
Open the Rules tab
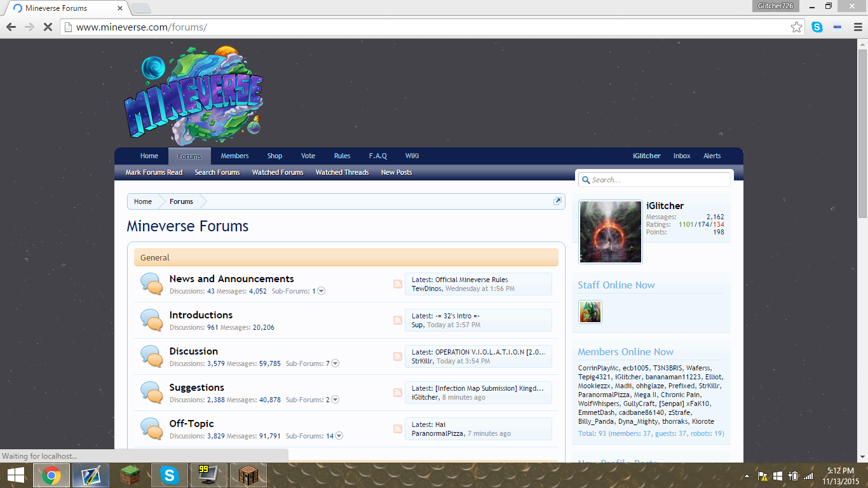[342, 156]
